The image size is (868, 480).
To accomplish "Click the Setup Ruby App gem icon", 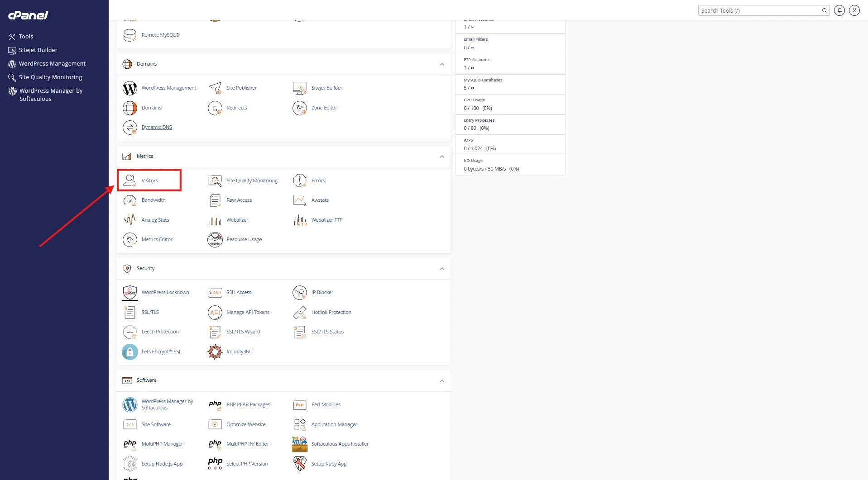I will [x=300, y=464].
